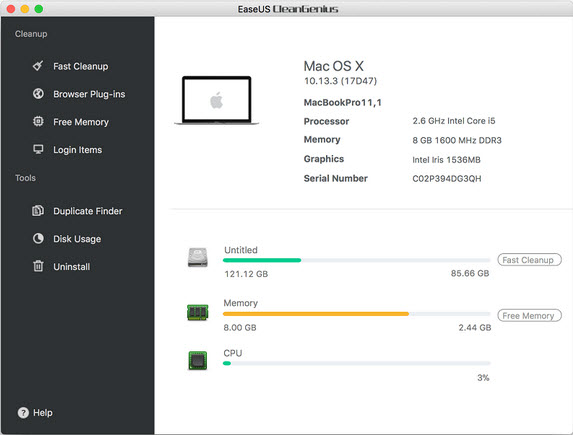Open the Duplicate Finder tool

pos(88,211)
